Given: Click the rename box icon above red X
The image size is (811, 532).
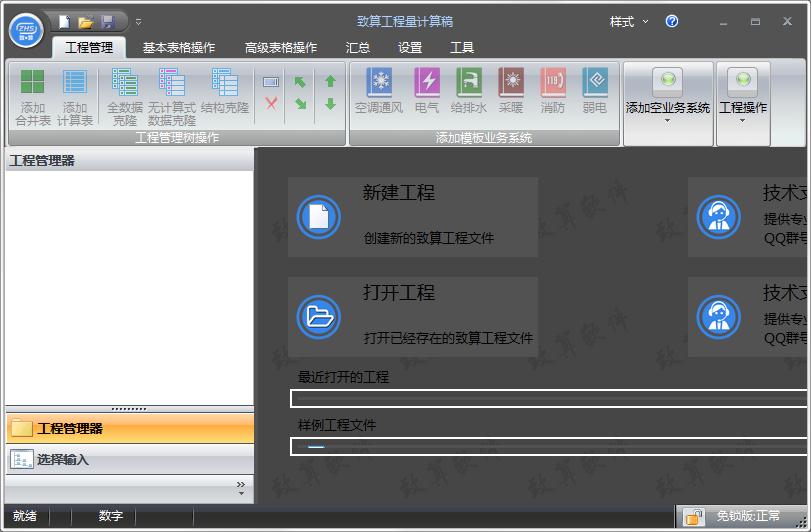Looking at the screenshot, I should point(271,82).
